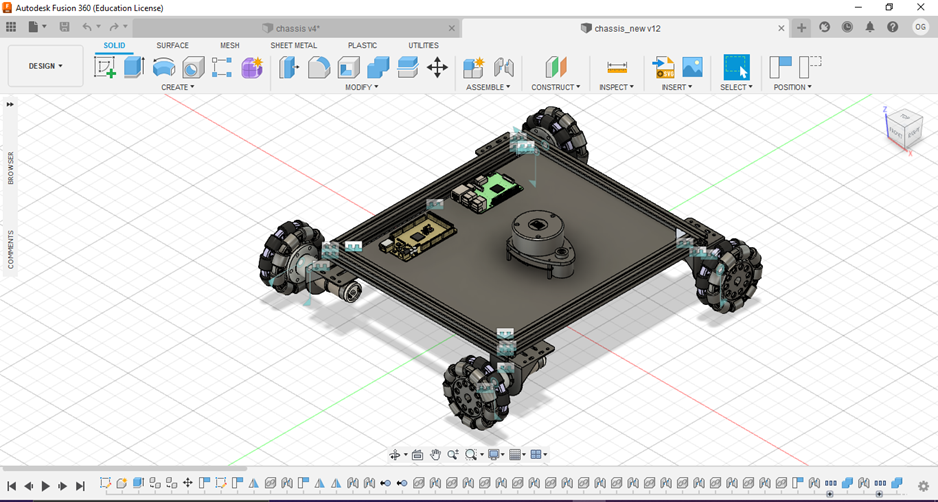Screen dimensions: 938x502
Task: Select the Pan hand tool
Action: coord(435,455)
